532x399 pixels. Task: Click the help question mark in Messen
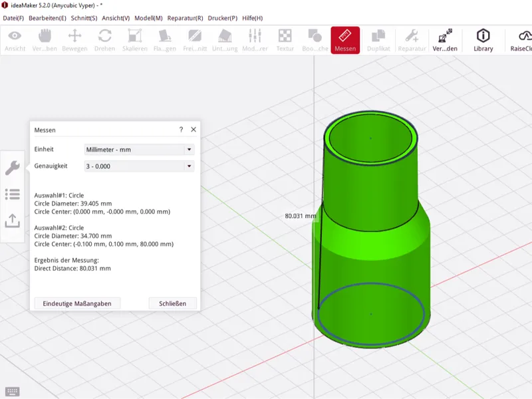point(181,129)
